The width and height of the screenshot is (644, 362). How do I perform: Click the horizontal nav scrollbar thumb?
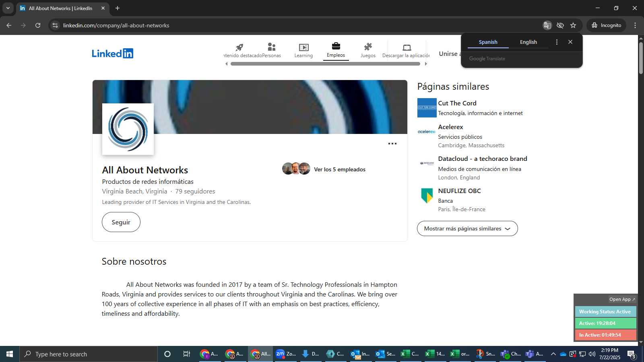(x=325, y=64)
